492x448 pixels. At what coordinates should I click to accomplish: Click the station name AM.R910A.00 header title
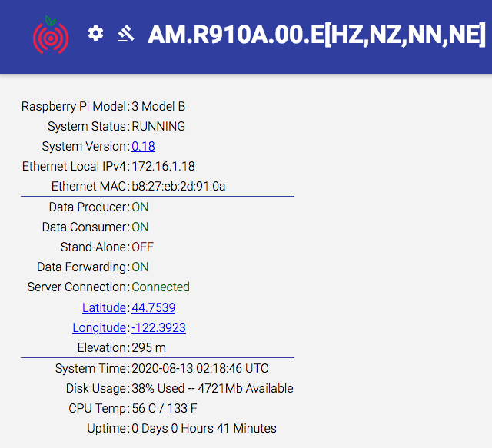click(317, 35)
